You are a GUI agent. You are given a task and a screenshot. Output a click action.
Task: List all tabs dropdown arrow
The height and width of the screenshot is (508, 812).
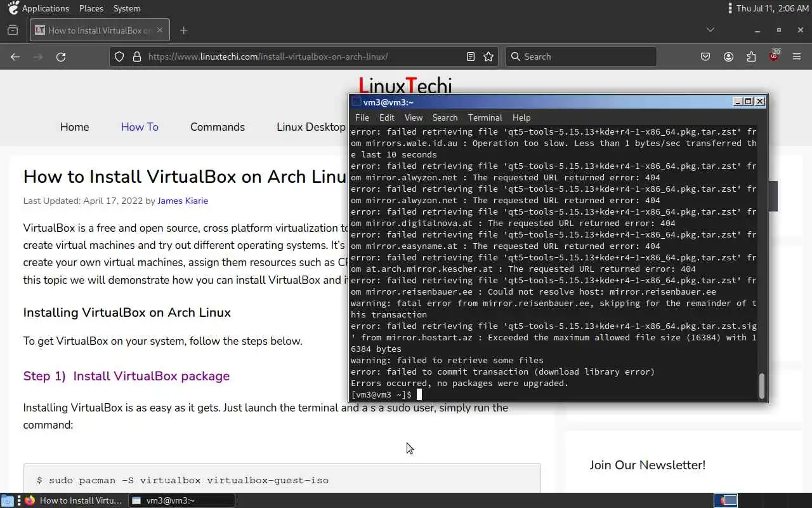[x=710, y=30]
